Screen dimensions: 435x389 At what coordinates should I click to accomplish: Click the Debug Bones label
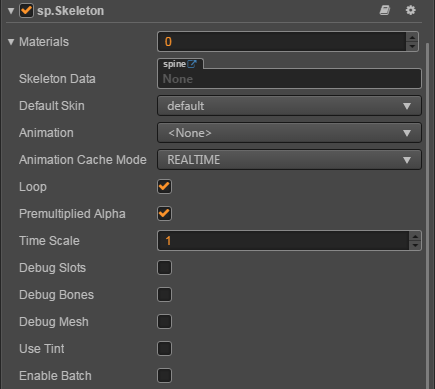(57, 295)
